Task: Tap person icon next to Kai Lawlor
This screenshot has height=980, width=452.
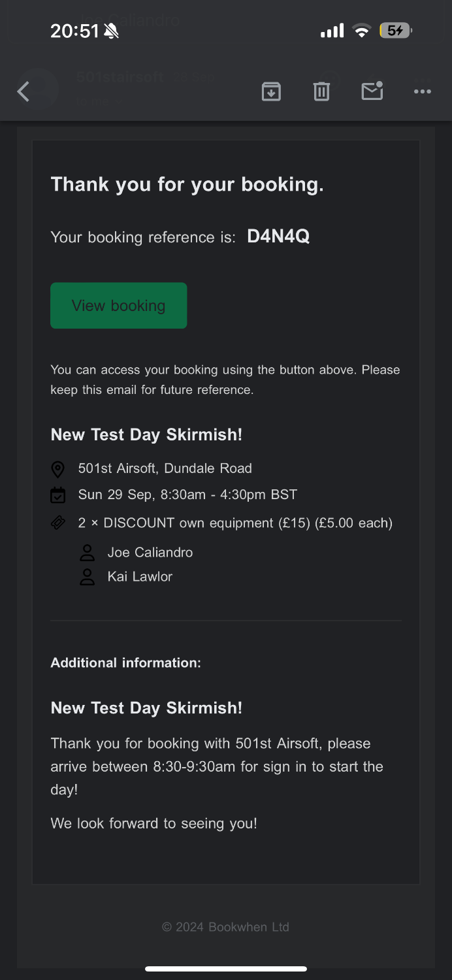Action: [x=87, y=577]
